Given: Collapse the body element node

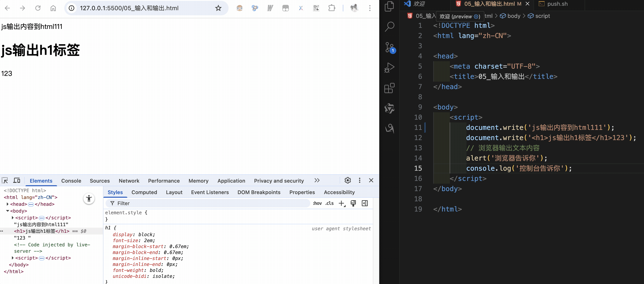Looking at the screenshot, I should [x=7, y=211].
